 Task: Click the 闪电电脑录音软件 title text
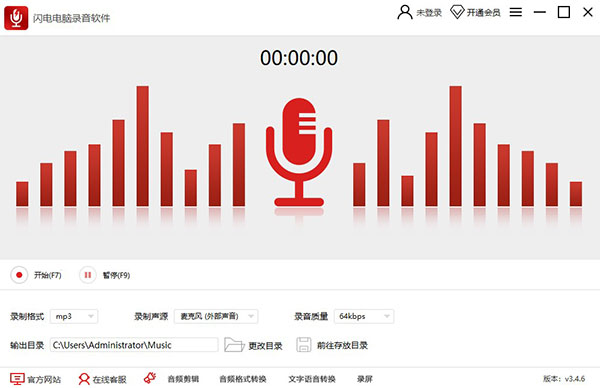72,18
